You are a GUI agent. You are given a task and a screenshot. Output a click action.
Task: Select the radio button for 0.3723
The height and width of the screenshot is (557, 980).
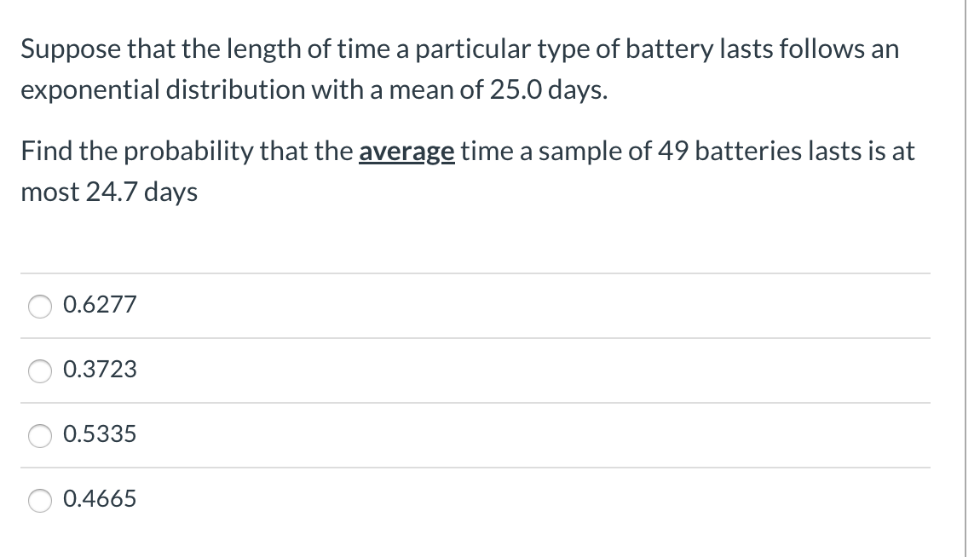click(39, 370)
